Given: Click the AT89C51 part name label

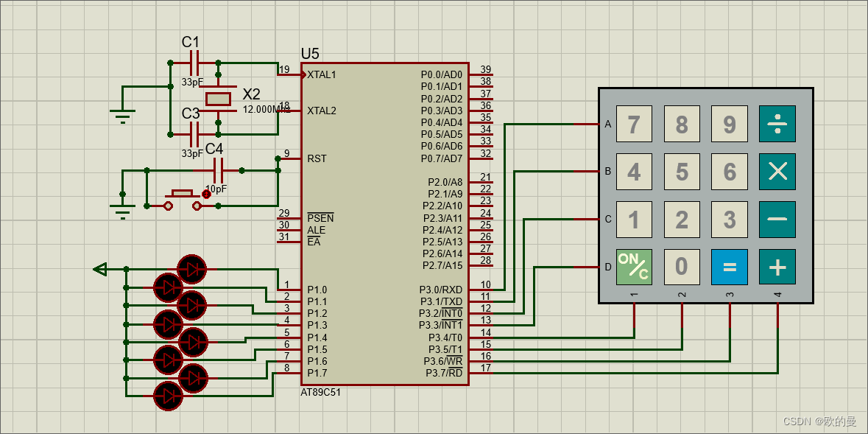Looking at the screenshot, I should point(320,392).
